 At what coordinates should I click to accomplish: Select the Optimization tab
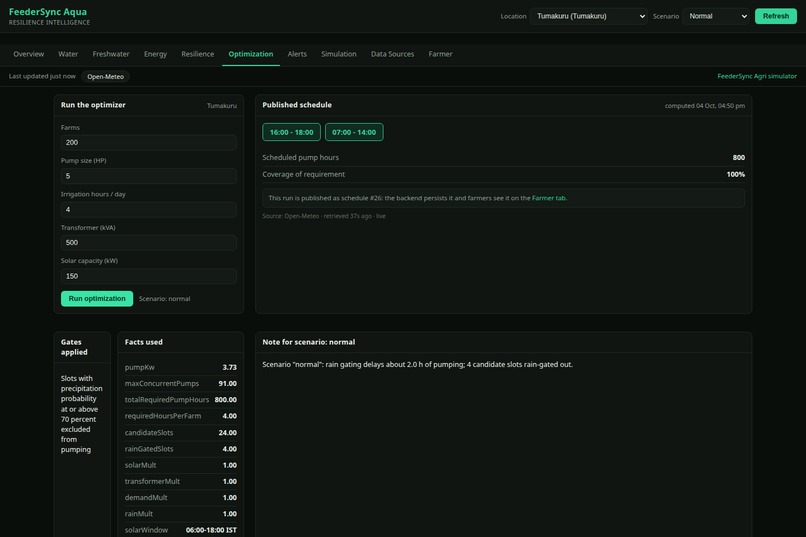(x=251, y=54)
